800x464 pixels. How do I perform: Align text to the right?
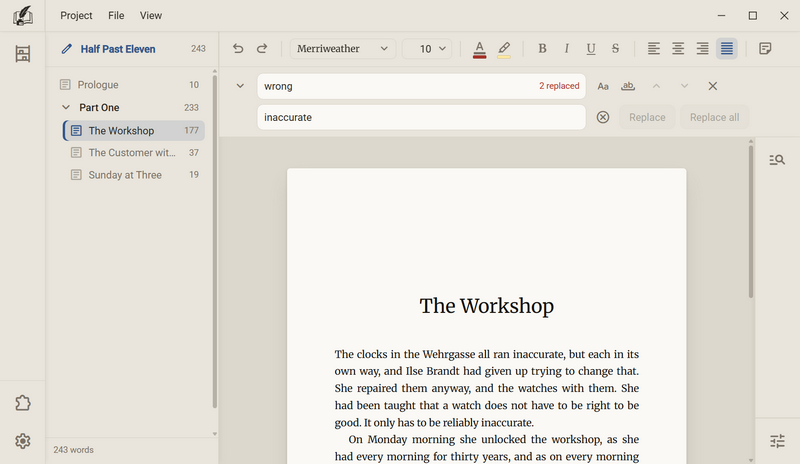tap(703, 48)
